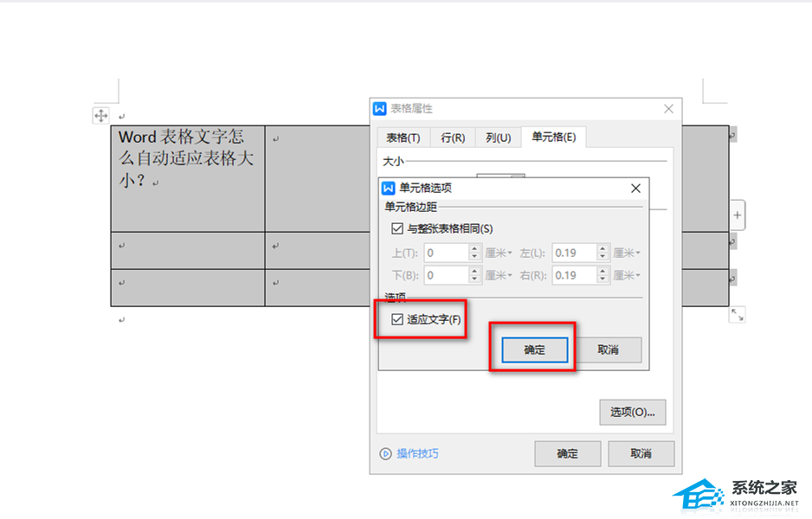Select the 单元格(E) tab

(x=553, y=138)
